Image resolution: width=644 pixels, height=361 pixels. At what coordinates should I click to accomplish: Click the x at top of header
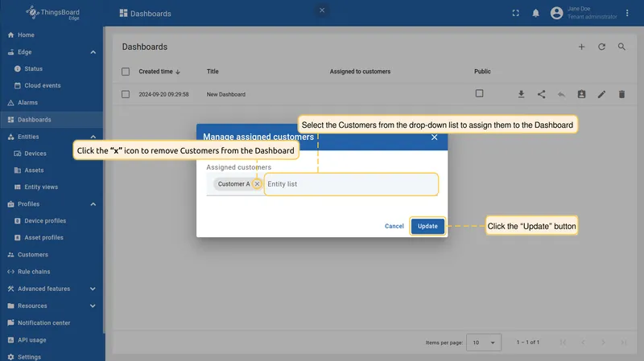322,10
